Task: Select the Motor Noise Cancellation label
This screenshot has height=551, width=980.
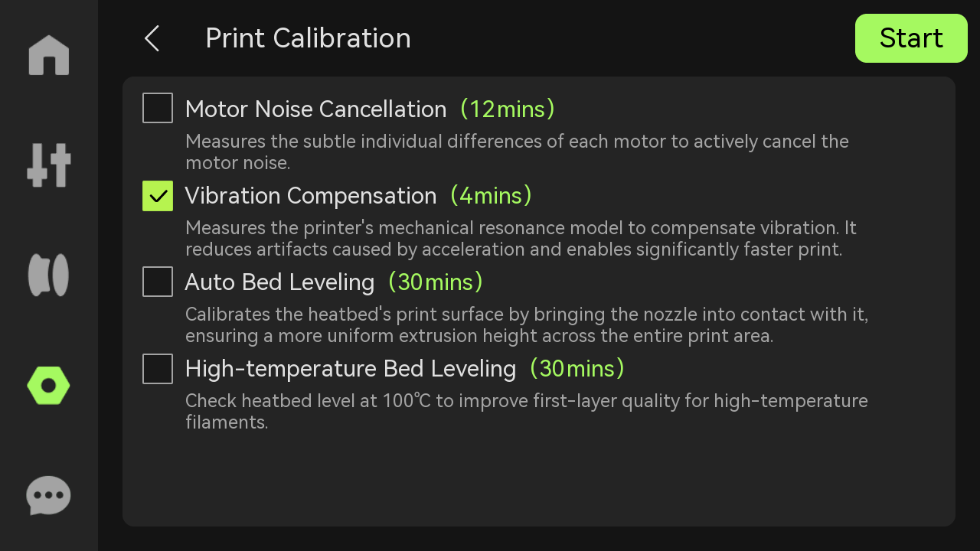Action: point(315,109)
